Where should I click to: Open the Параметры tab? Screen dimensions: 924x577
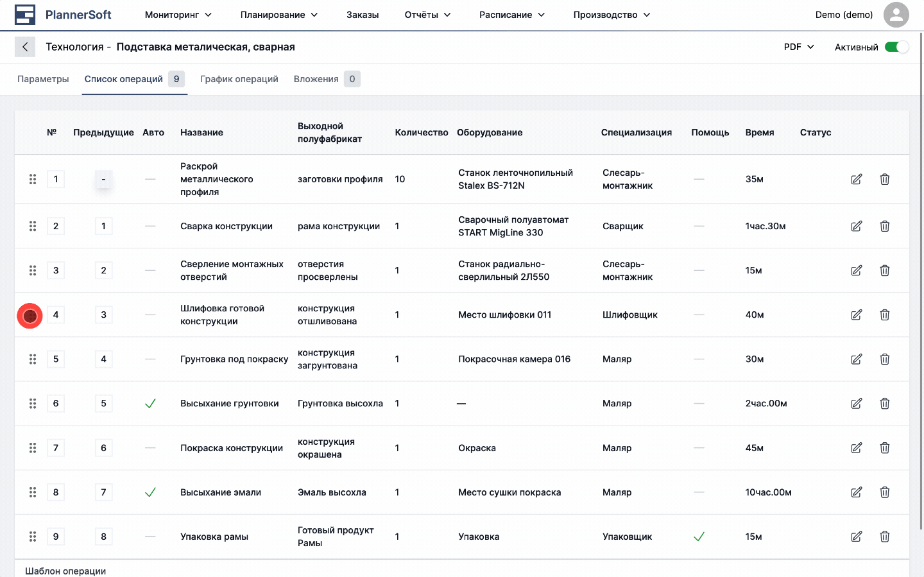pos(42,78)
